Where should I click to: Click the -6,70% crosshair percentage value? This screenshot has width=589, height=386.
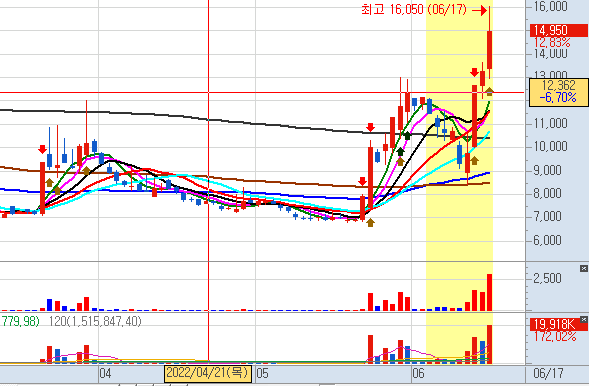pos(558,98)
